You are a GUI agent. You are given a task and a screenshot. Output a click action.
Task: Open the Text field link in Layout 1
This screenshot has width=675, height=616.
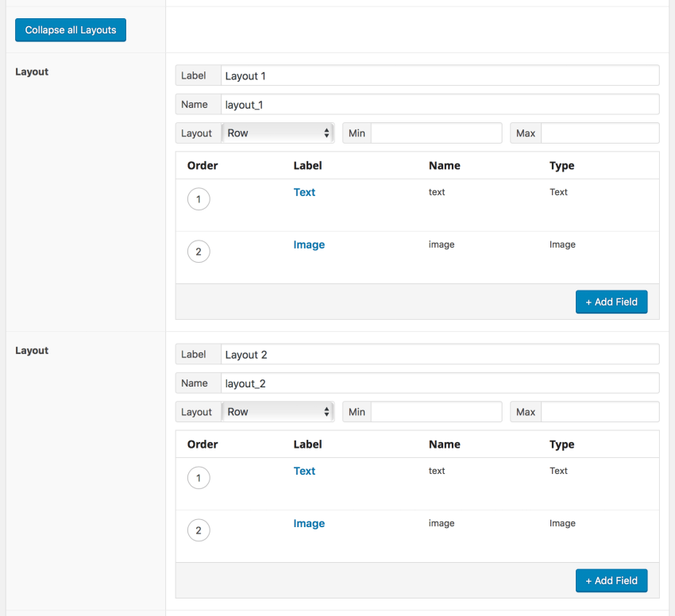(x=304, y=192)
